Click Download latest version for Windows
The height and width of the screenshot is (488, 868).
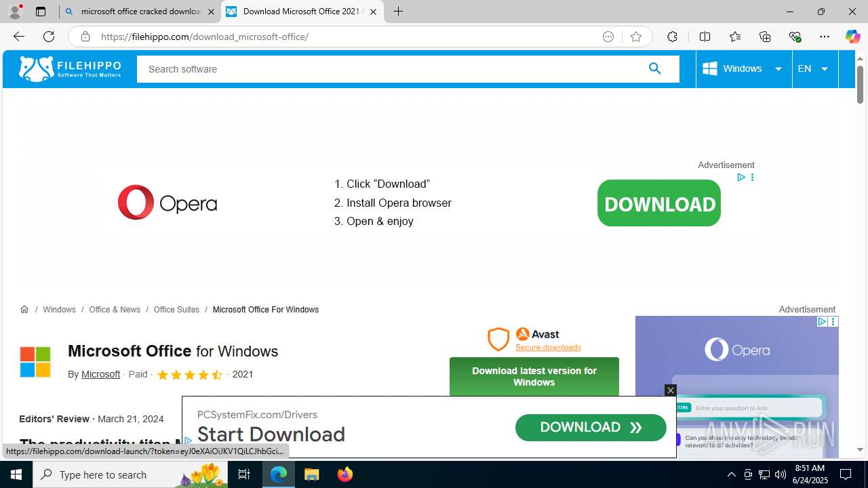[534, 376]
